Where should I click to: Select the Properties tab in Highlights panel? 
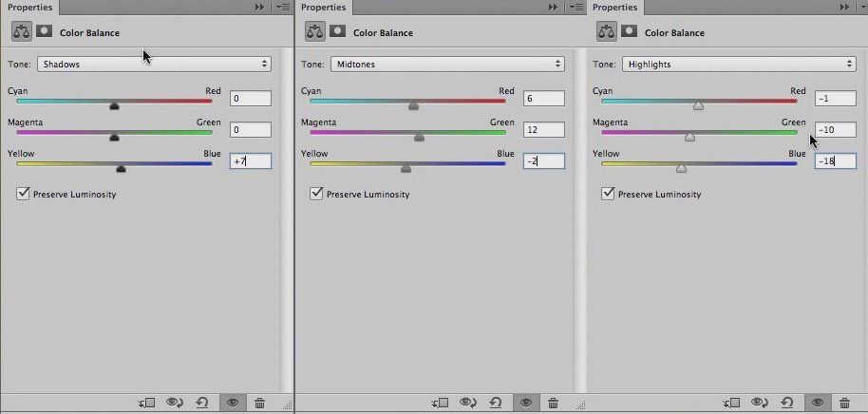615,8
